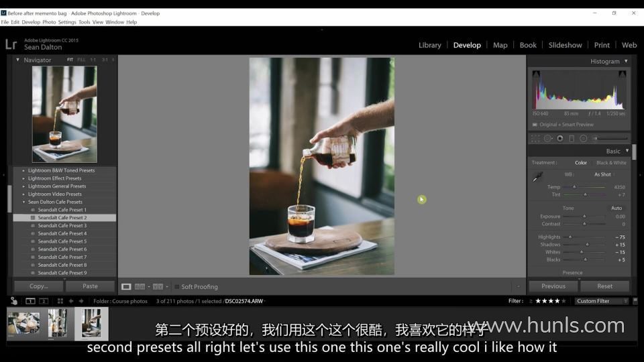Click the Previous button

coord(553,286)
